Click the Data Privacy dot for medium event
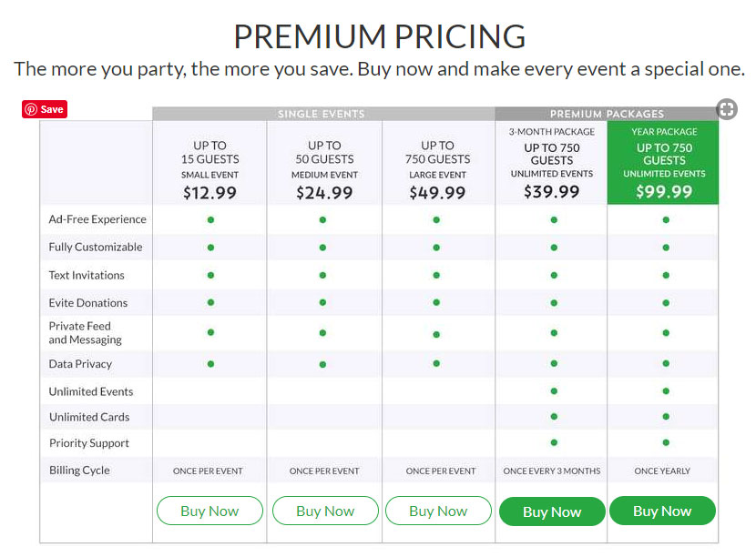 [x=323, y=364]
